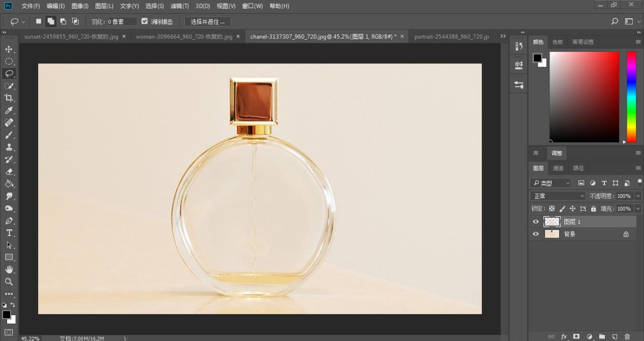Image resolution: width=644 pixels, height=341 pixels.
Task: Choose Intersect with Selection mode
Action: (75, 21)
